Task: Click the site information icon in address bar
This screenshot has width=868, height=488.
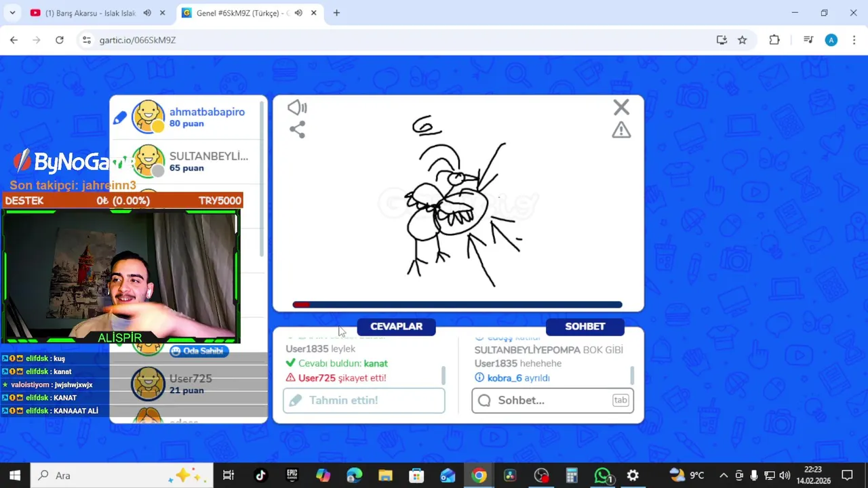Action: point(87,40)
